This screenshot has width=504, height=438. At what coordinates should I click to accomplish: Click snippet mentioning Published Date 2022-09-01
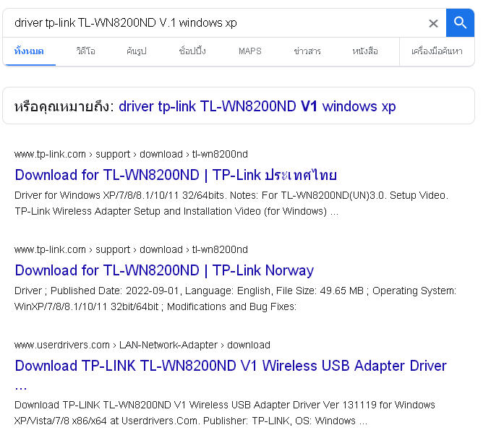coord(235,299)
